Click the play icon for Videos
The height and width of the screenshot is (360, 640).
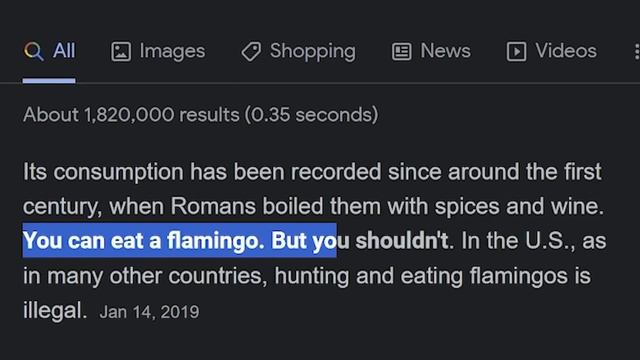[x=516, y=52]
